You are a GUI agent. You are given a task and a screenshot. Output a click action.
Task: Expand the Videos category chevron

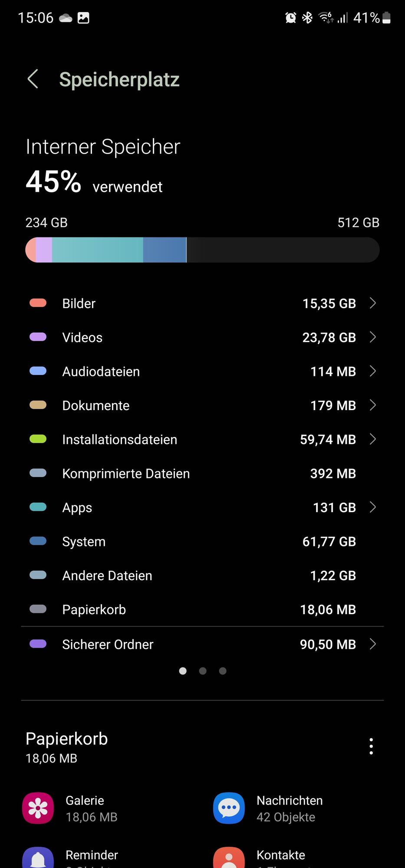[x=372, y=337]
